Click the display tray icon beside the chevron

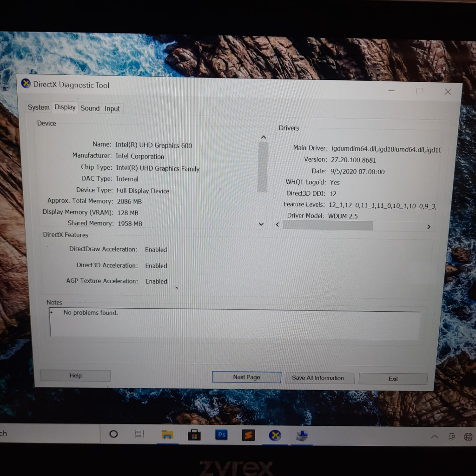[451, 437]
